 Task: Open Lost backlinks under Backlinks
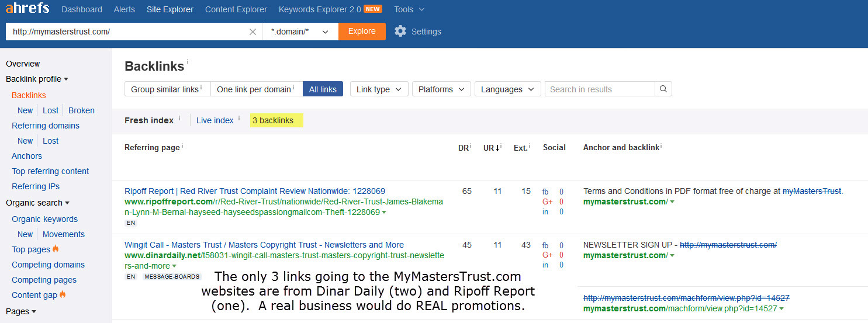pyautogui.click(x=51, y=110)
